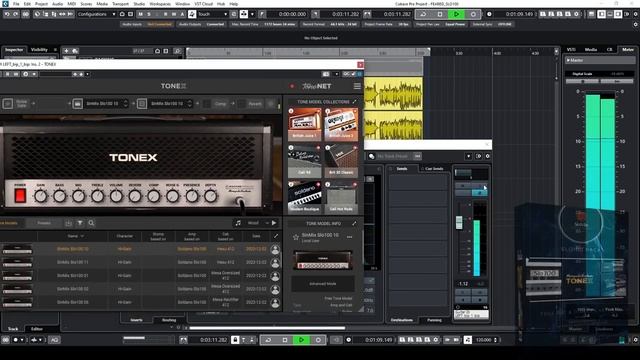
Task: Open the Transport menu
Action: tap(120, 4)
